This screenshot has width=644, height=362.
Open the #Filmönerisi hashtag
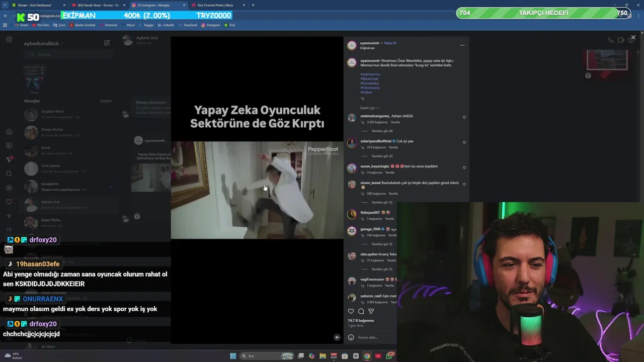(370, 88)
